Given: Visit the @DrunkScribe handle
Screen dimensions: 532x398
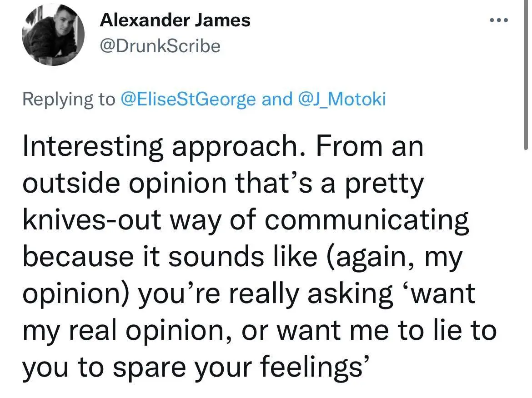Looking at the screenshot, I should [x=160, y=46].
